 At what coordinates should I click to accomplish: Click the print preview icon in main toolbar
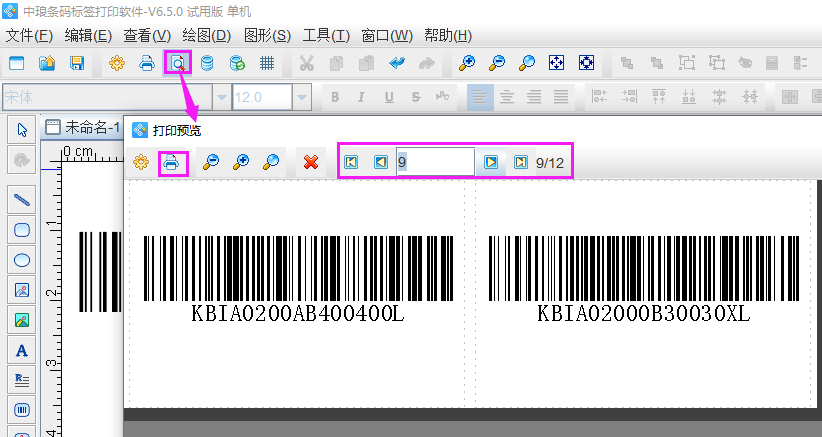(x=178, y=63)
